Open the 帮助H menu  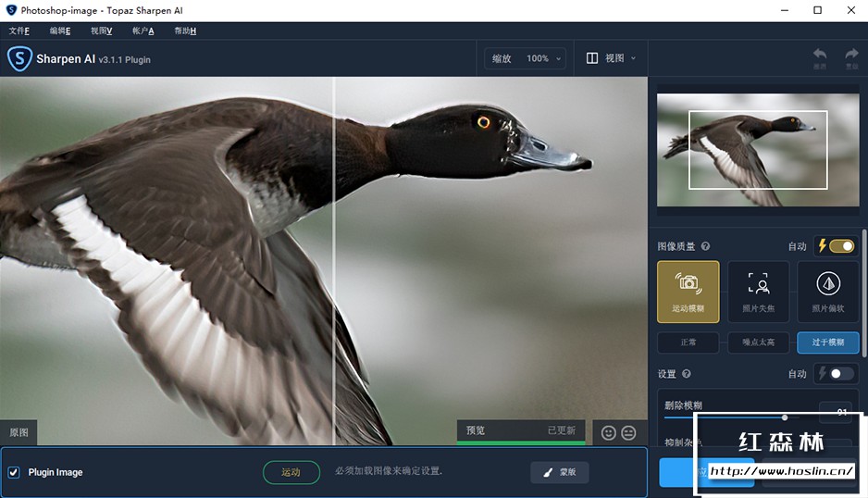[185, 31]
